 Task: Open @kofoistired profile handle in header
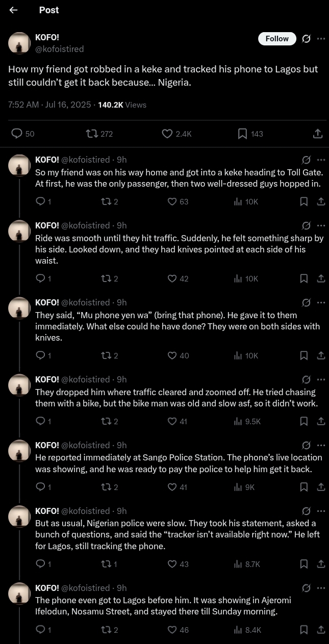[59, 49]
